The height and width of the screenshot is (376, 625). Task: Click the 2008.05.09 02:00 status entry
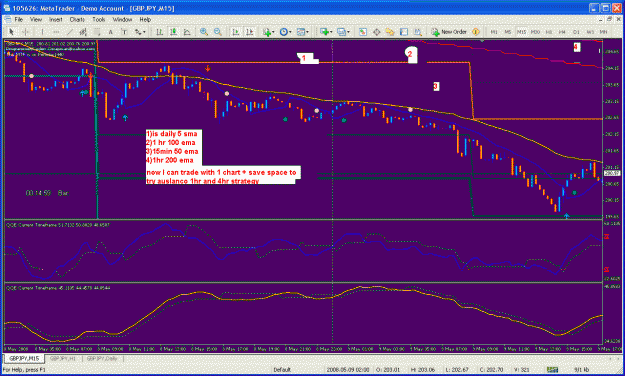tap(348, 370)
